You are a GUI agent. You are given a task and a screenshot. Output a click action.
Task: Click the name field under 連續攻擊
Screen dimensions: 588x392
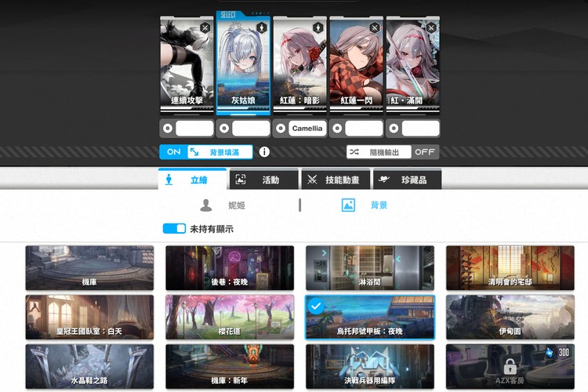194,129
